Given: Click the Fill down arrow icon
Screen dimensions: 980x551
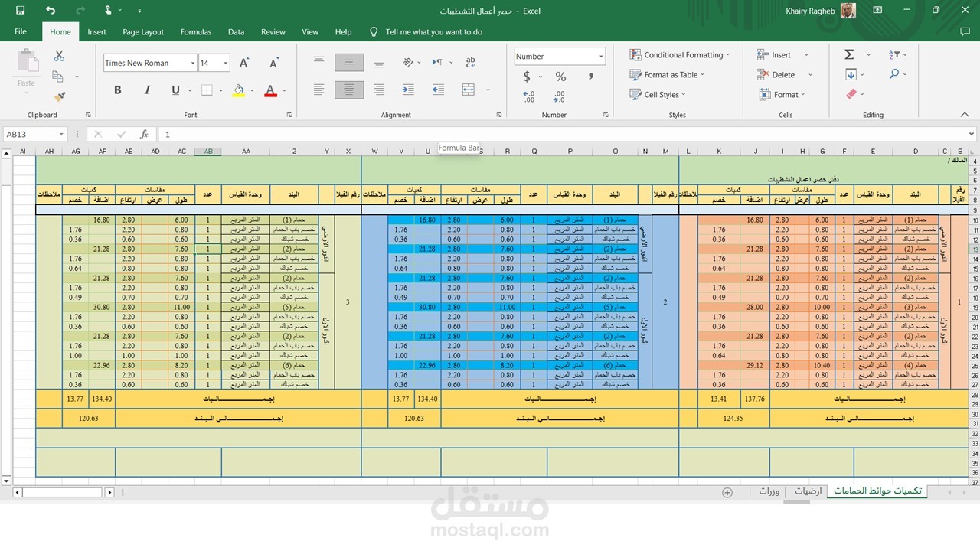Looking at the screenshot, I should tap(851, 74).
